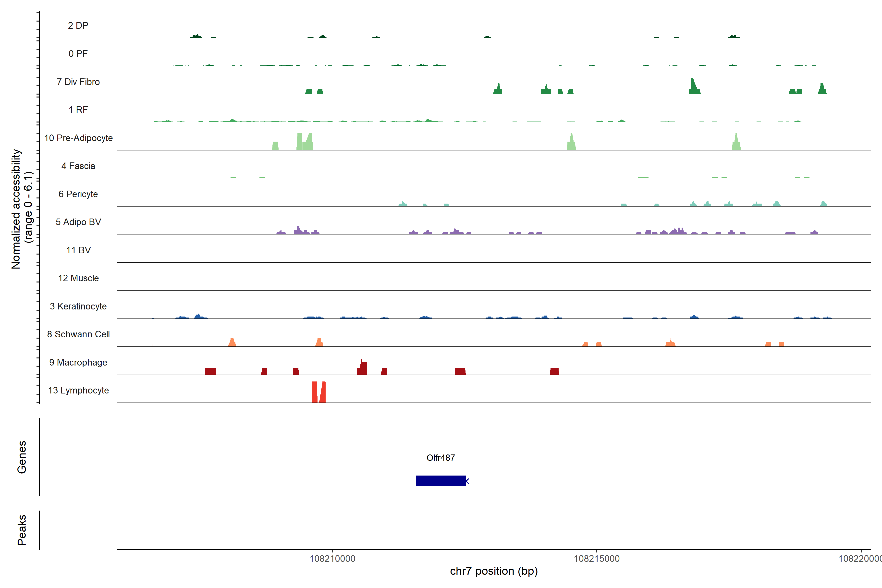Viewport: 882px width, 588px height.
Task: Click the dark blue Olfr487 gene block
Action: click(441, 481)
